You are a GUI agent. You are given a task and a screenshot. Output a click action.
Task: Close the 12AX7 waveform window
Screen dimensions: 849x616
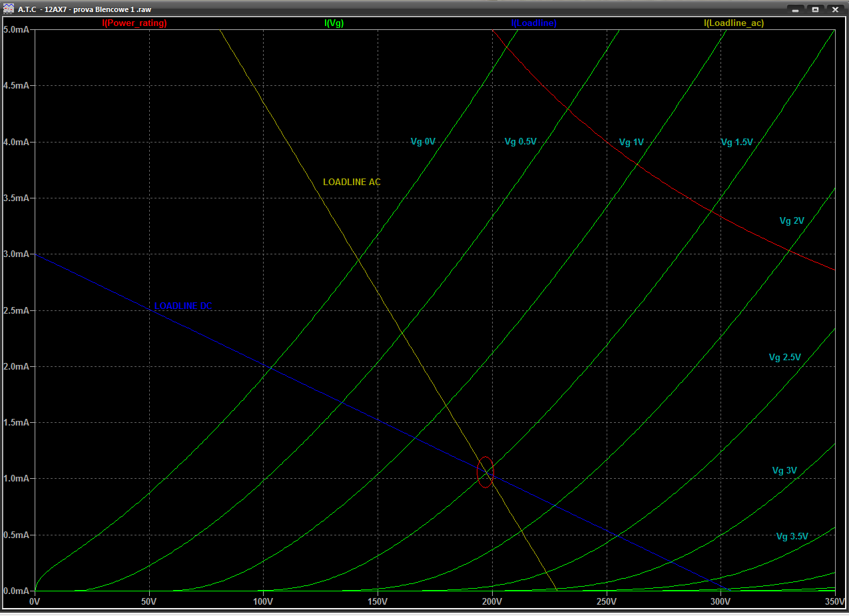834,9
